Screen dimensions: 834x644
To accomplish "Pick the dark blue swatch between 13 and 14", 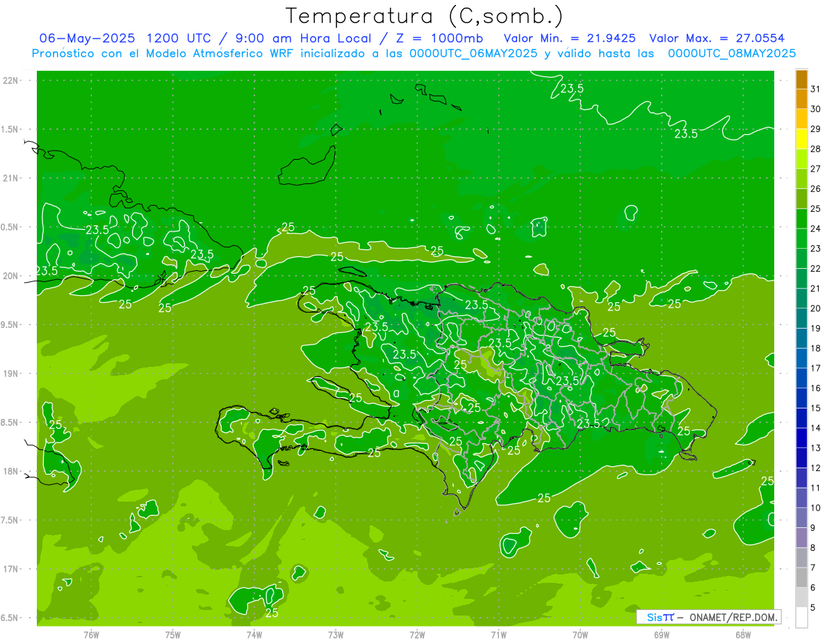I will point(801,438).
